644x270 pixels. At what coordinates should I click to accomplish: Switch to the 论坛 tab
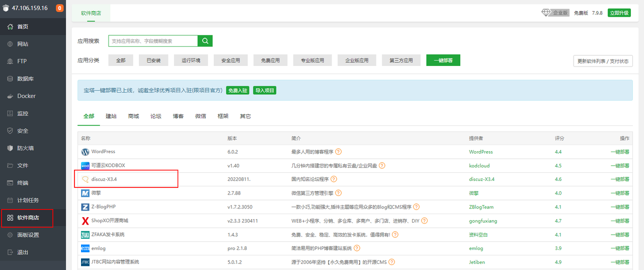(156, 116)
